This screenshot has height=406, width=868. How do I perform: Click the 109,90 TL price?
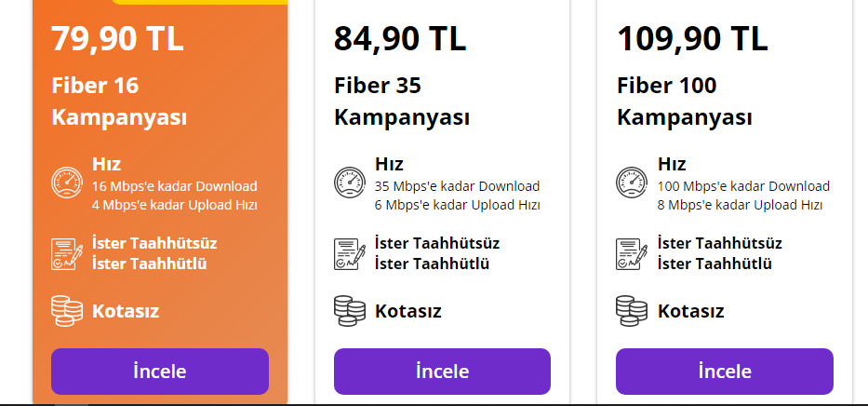coord(692,39)
